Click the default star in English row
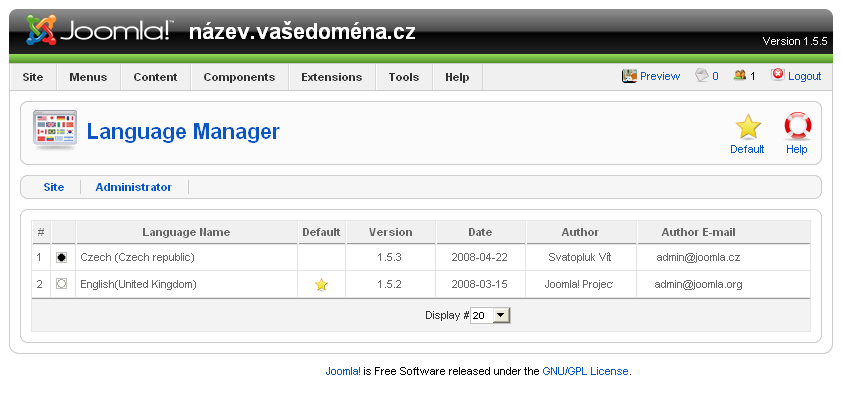Viewport: 842px width, 395px height. click(321, 284)
